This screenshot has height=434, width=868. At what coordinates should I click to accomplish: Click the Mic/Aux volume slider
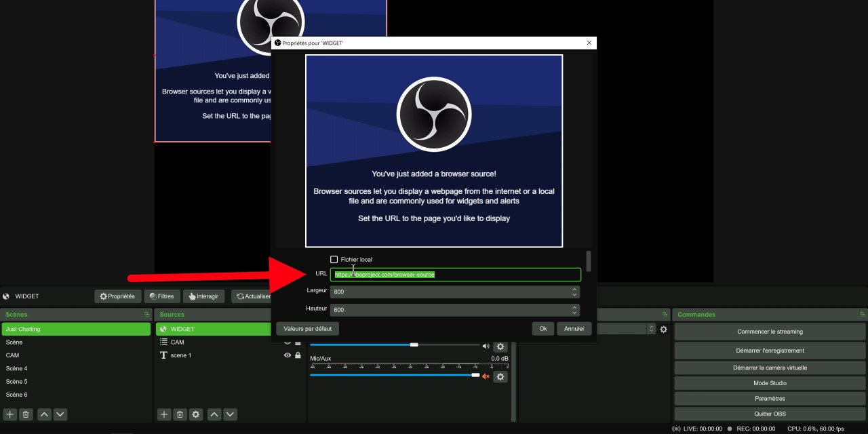[x=393, y=375]
